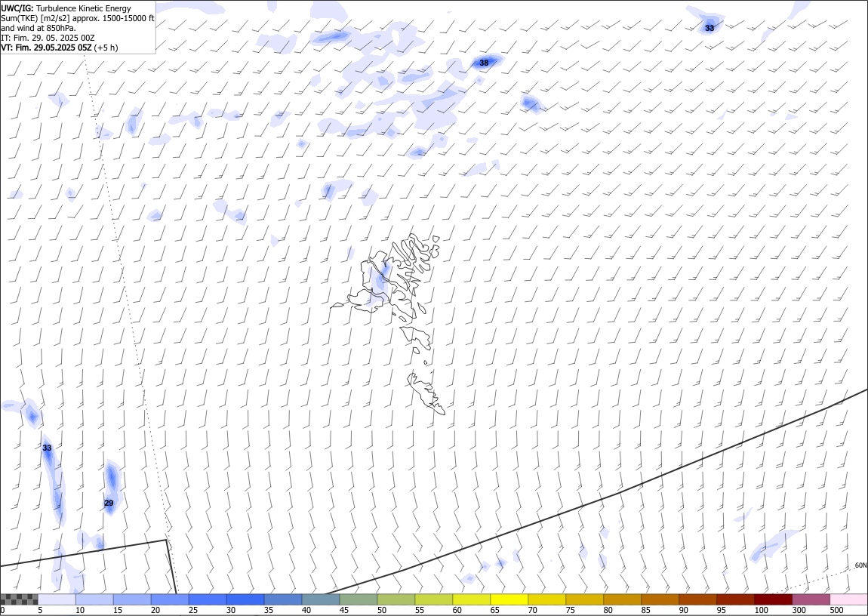The image size is (868, 616).
Task: Pick the dark red 100-300 legend swatch
Action: [774, 599]
